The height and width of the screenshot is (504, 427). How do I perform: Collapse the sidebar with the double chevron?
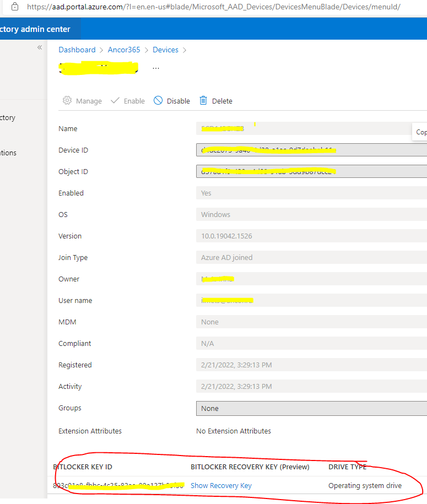tap(40, 47)
